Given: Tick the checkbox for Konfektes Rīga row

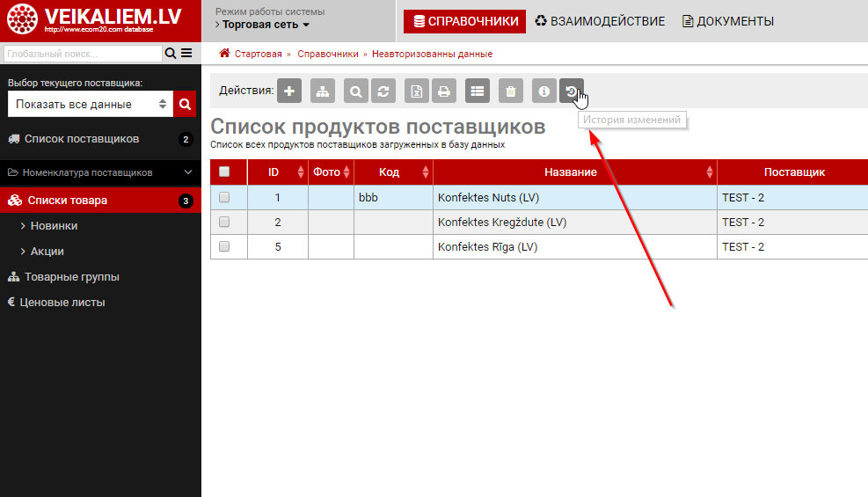Looking at the screenshot, I should 224,247.
